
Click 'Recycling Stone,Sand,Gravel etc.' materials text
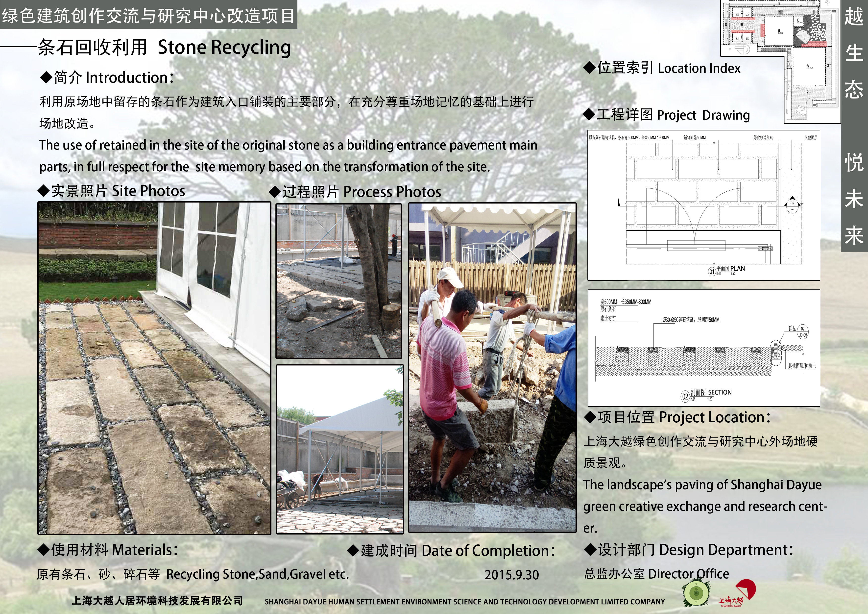click(x=257, y=574)
